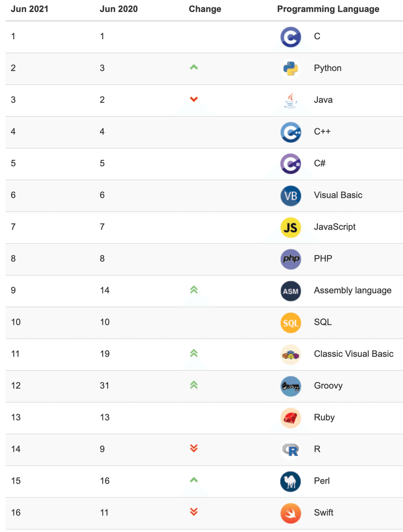
Task: Click the Programming Language column header
Action: (328, 9)
